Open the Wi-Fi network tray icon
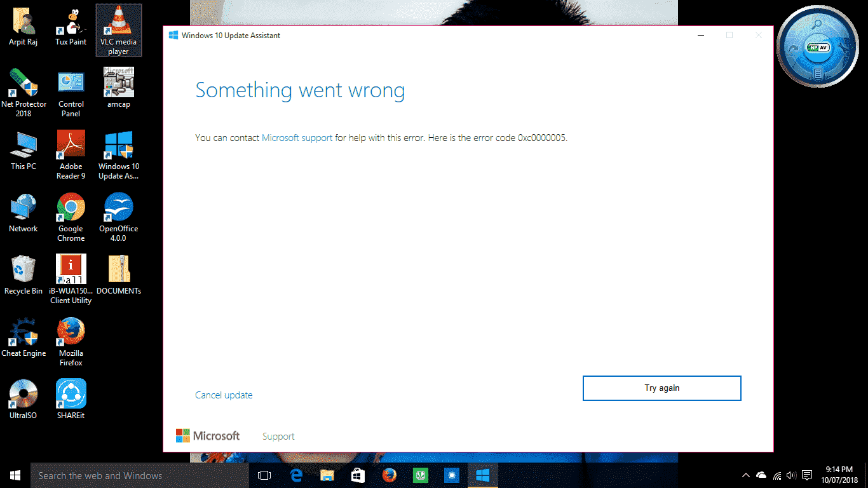 click(777, 475)
